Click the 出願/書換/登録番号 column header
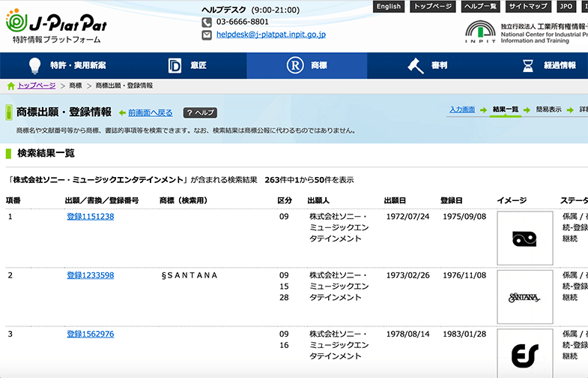 102,200
